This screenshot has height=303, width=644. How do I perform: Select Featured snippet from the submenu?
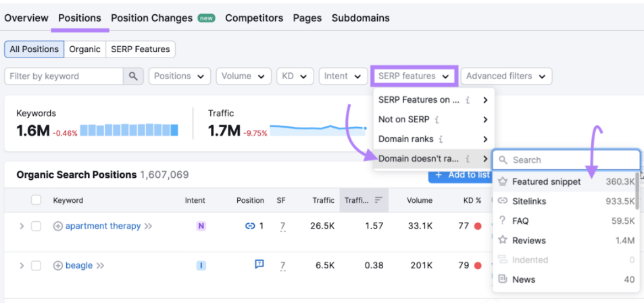pos(546,181)
